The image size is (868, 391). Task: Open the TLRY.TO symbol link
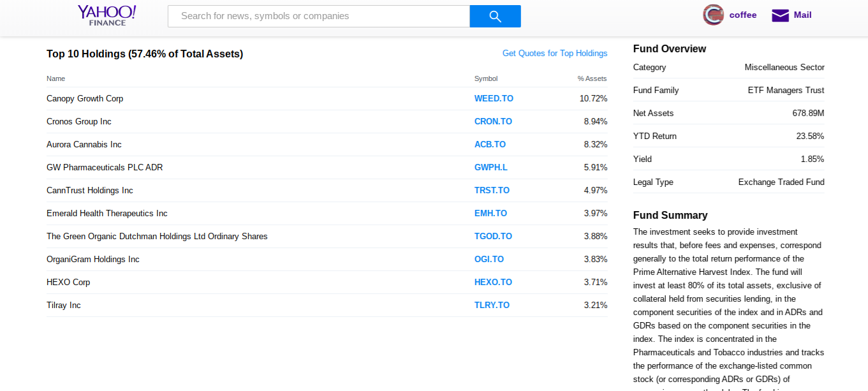coord(492,306)
